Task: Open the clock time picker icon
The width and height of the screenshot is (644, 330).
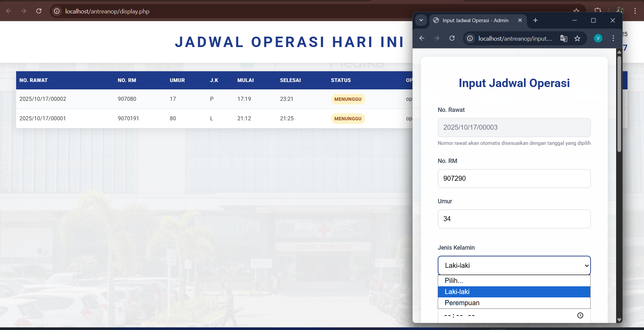Action: click(580, 315)
